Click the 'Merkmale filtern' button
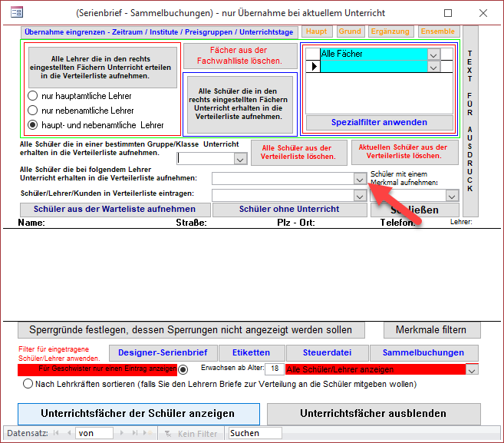 (430, 329)
